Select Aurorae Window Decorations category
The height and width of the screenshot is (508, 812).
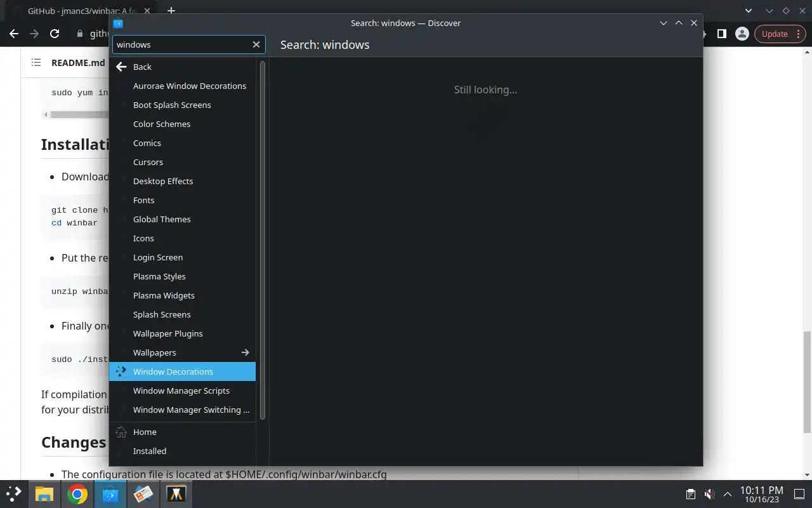182,86
